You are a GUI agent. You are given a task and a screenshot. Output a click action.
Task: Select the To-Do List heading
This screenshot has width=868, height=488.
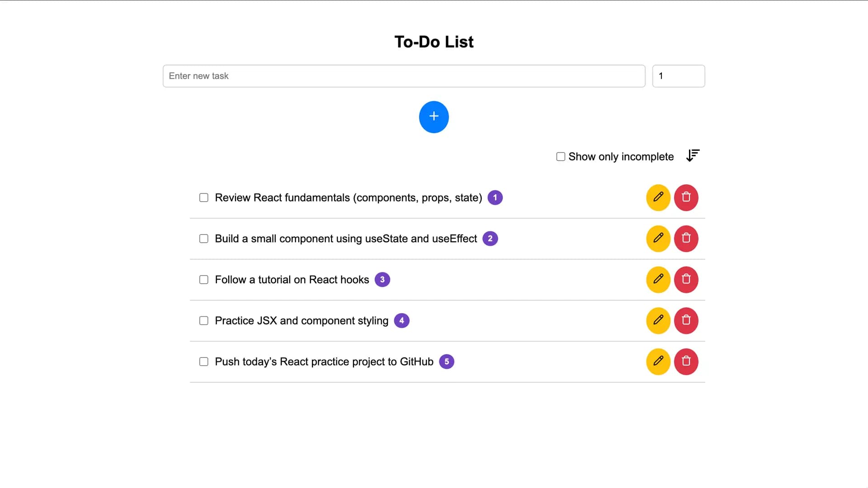coord(434,41)
